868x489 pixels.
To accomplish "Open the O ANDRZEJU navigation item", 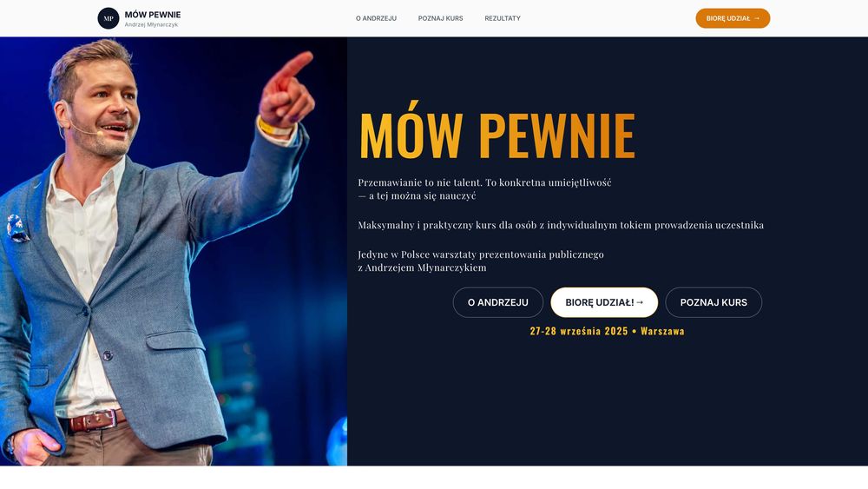I will [376, 18].
